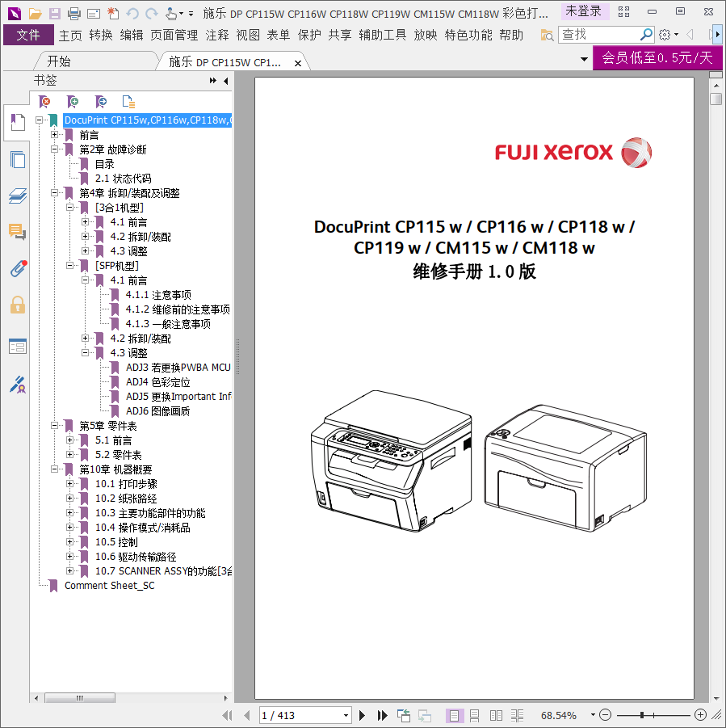Click the document vertical scrollbar thumb
726x728 pixels.
pos(716,99)
